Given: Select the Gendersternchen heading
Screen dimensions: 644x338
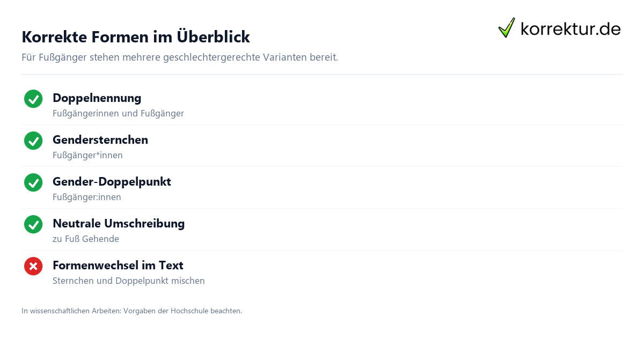Looking at the screenshot, I should (100, 139).
